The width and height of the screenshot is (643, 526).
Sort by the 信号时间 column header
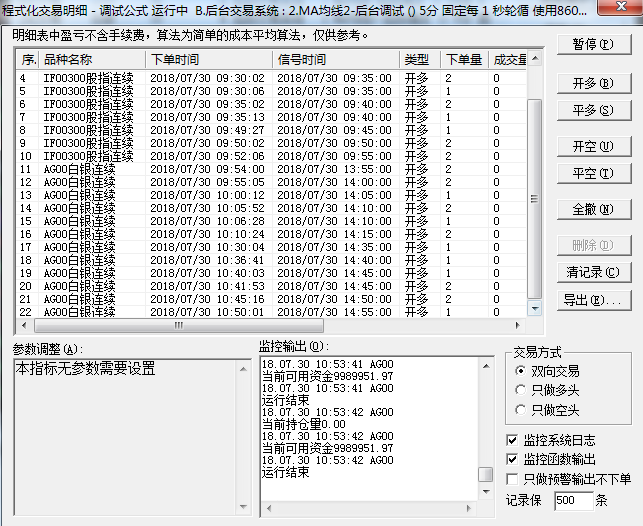click(336, 60)
